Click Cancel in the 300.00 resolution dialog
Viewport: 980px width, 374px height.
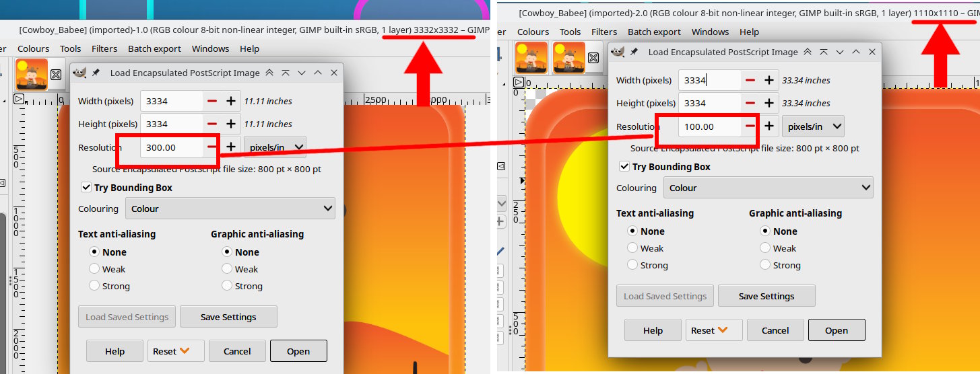click(x=237, y=351)
